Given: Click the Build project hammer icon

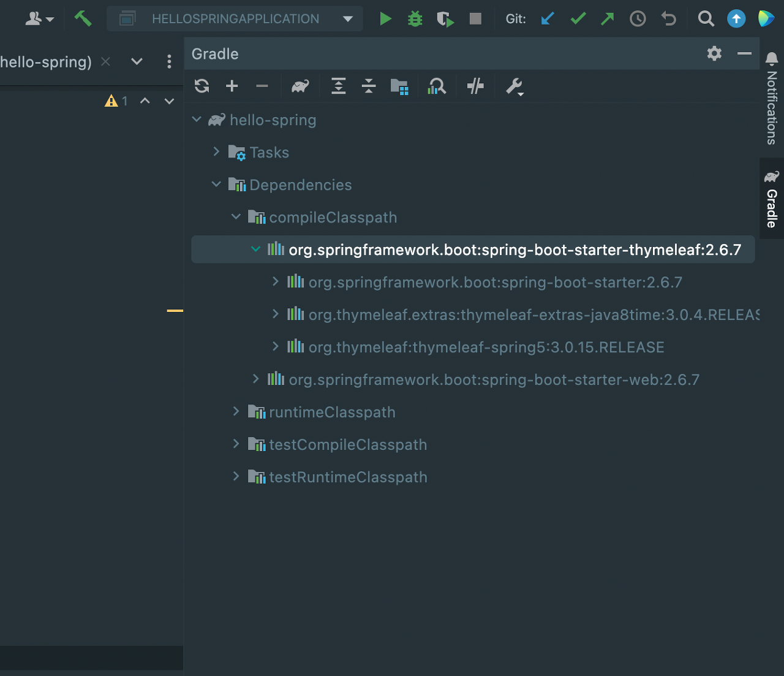Looking at the screenshot, I should pyautogui.click(x=83, y=18).
